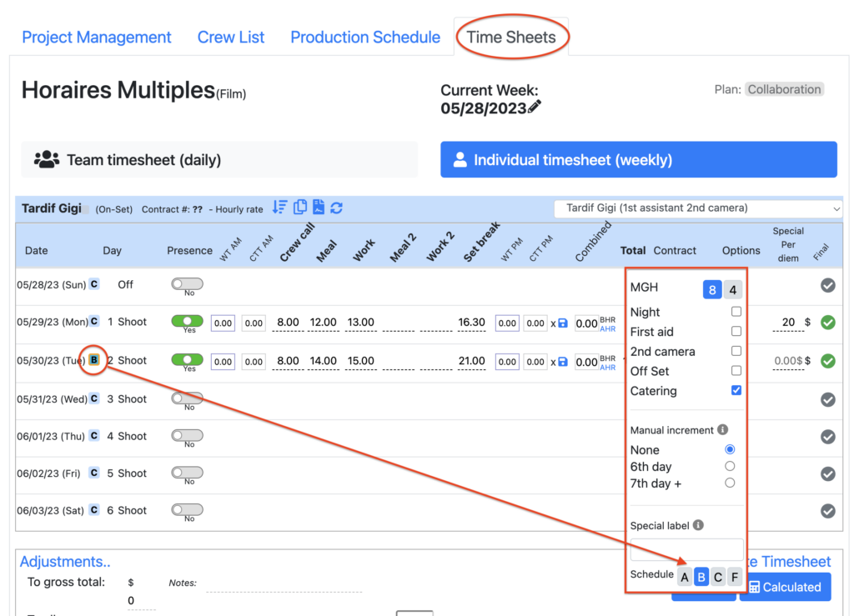Edit current week date with pencil icon

535,108
